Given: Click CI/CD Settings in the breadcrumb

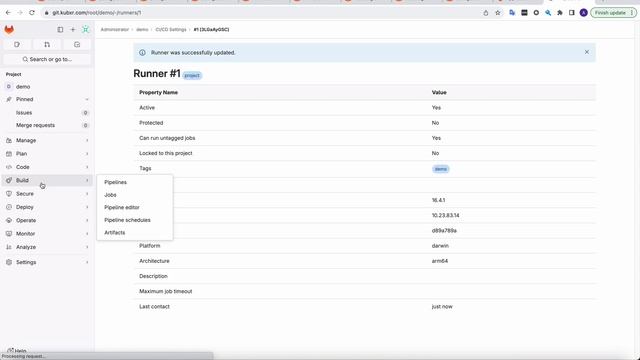Looking at the screenshot, I should coord(171,29).
